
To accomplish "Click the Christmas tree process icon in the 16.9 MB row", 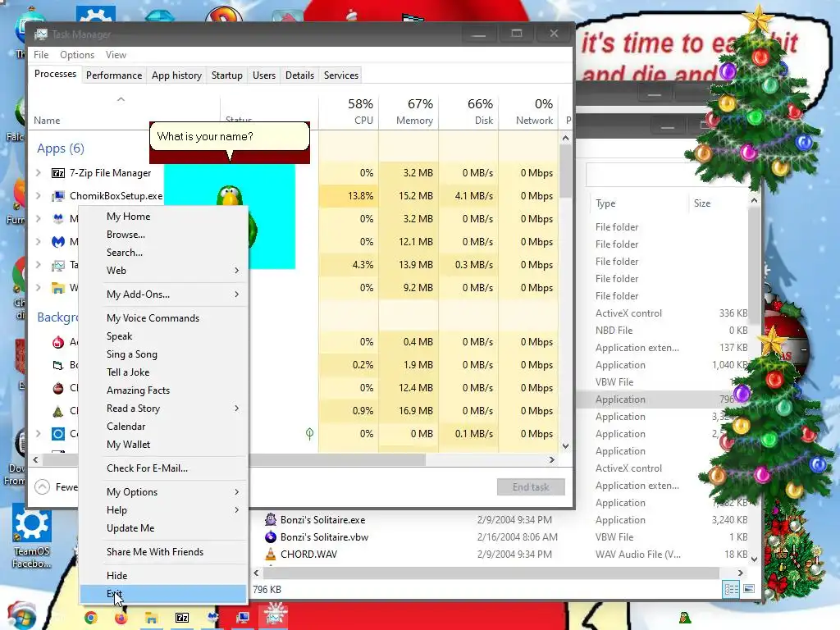I will click(x=58, y=411).
